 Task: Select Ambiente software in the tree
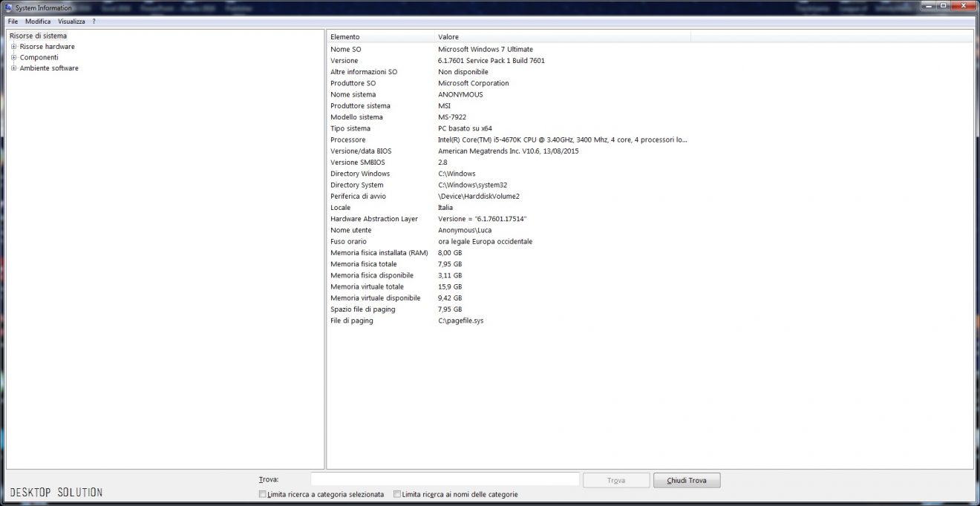49,68
